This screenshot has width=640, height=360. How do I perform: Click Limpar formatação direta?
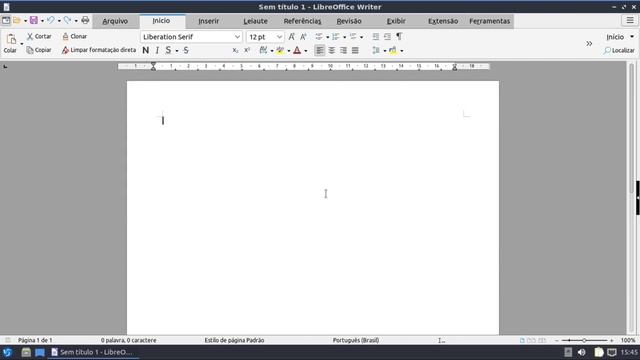(x=99, y=50)
